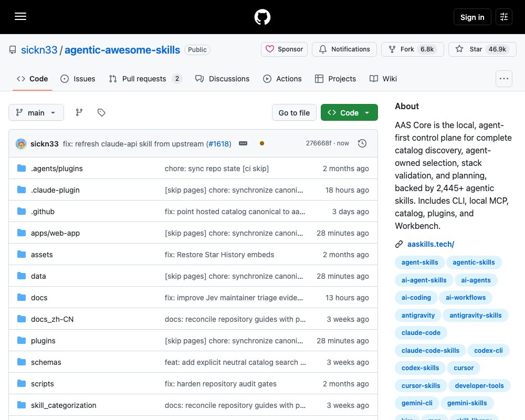525x420 pixels.
Task: Switch to the Code tab
Action: pyautogui.click(x=32, y=79)
